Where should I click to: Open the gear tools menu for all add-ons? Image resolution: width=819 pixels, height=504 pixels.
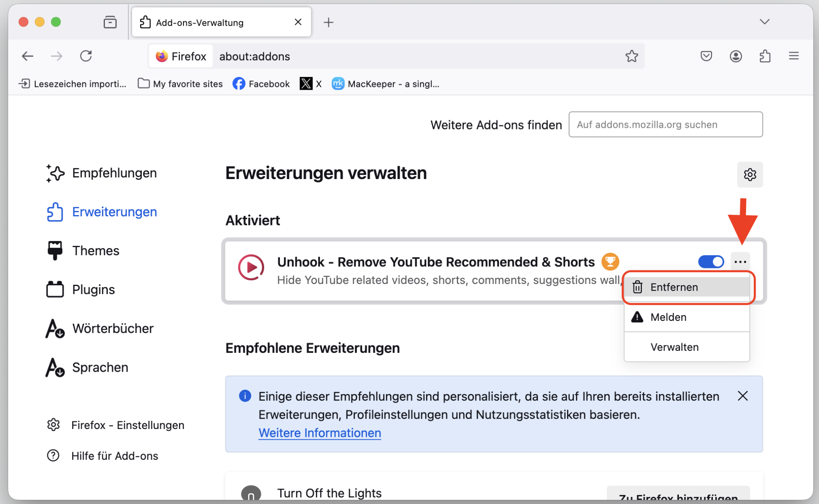click(x=750, y=175)
